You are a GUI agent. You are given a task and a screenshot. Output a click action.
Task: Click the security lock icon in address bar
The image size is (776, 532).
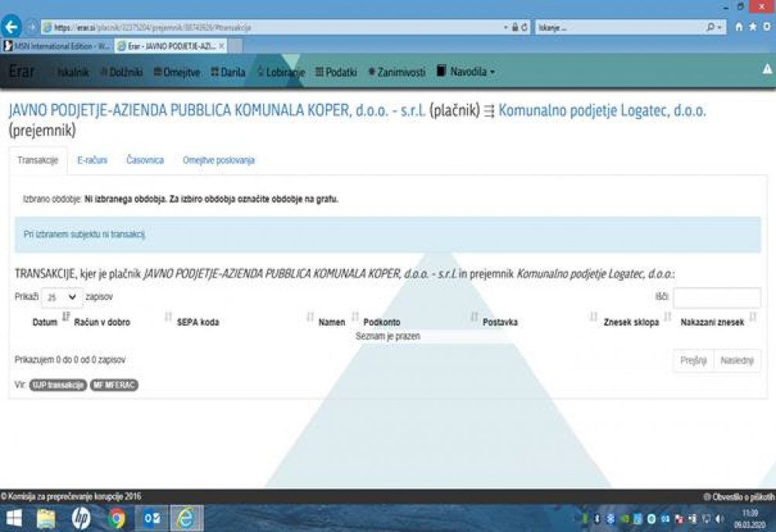[x=515, y=27]
